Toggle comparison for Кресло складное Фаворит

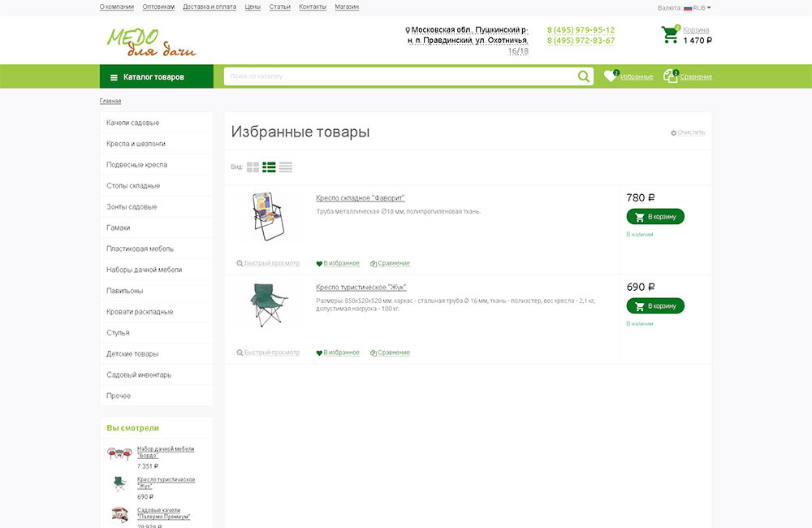(x=390, y=263)
